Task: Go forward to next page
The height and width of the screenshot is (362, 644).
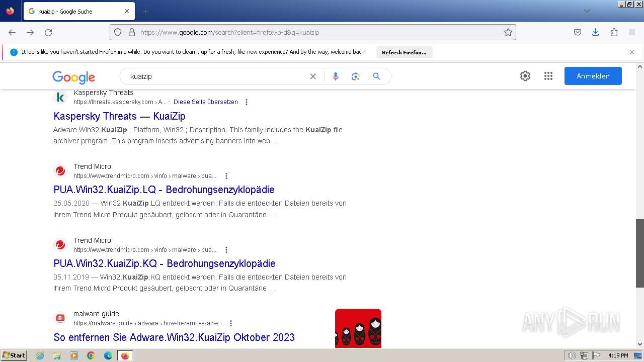Action: coord(30,32)
